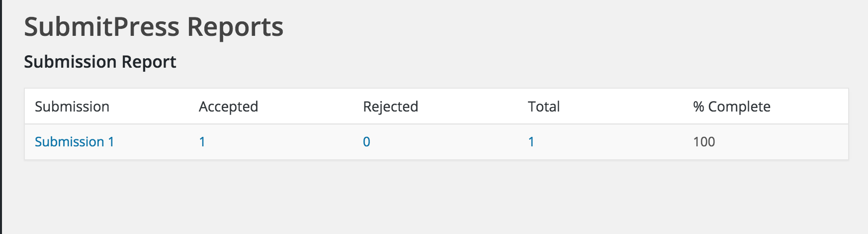Select the 100 percent complete value
This screenshot has height=234, width=868.
(704, 142)
